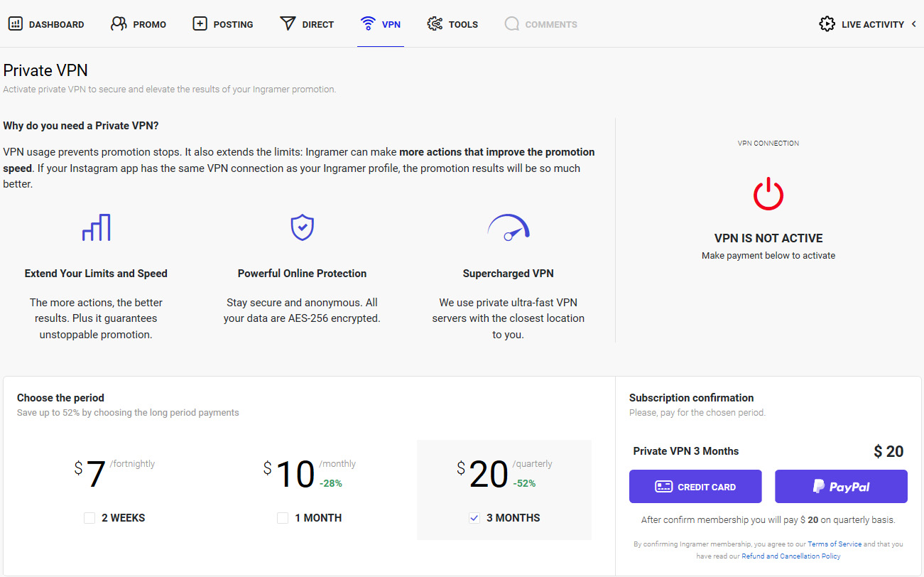Click the $ 20 total amount

pyautogui.click(x=888, y=451)
